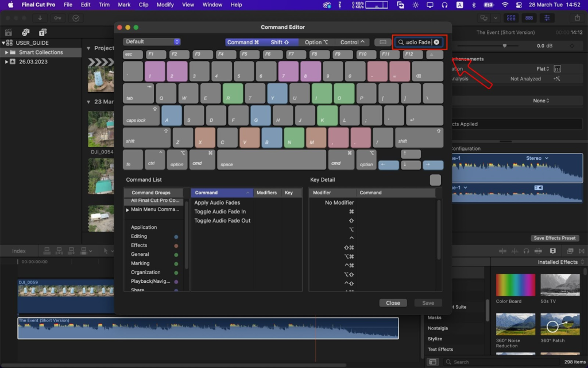
Task: Click the Connect clip to primary storyline icon
Action: [x=47, y=251]
